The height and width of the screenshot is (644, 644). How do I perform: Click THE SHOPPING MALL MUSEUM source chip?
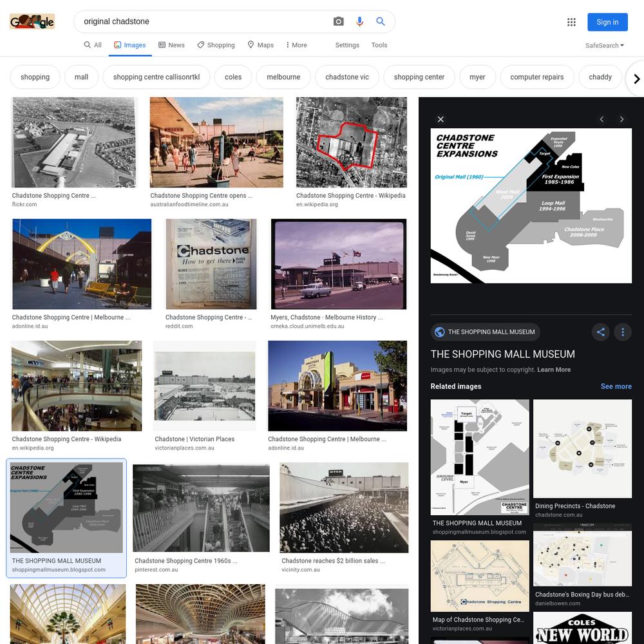[485, 332]
